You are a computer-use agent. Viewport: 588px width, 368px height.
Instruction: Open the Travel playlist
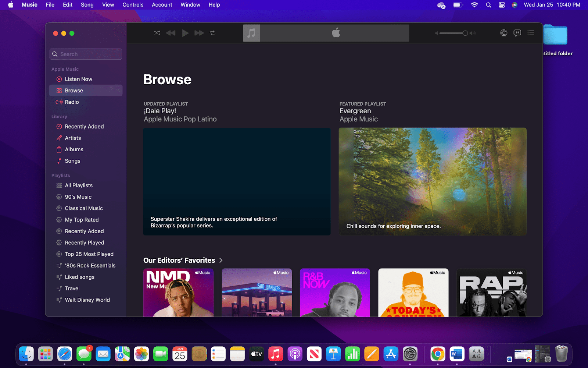tap(86, 288)
